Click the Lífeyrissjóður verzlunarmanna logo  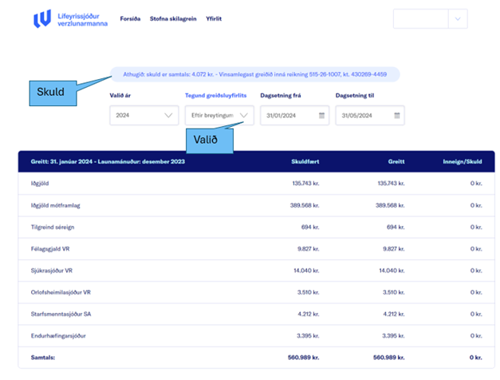pyautogui.click(x=70, y=19)
